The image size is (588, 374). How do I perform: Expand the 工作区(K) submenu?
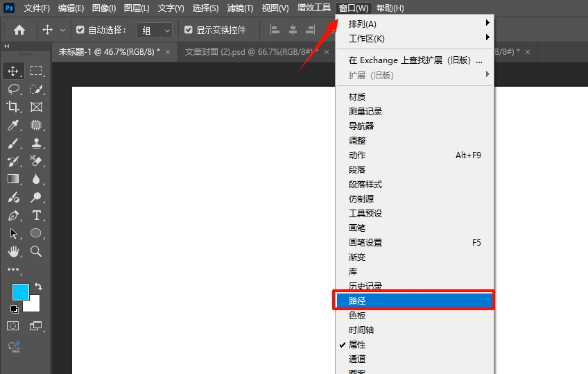(x=415, y=38)
